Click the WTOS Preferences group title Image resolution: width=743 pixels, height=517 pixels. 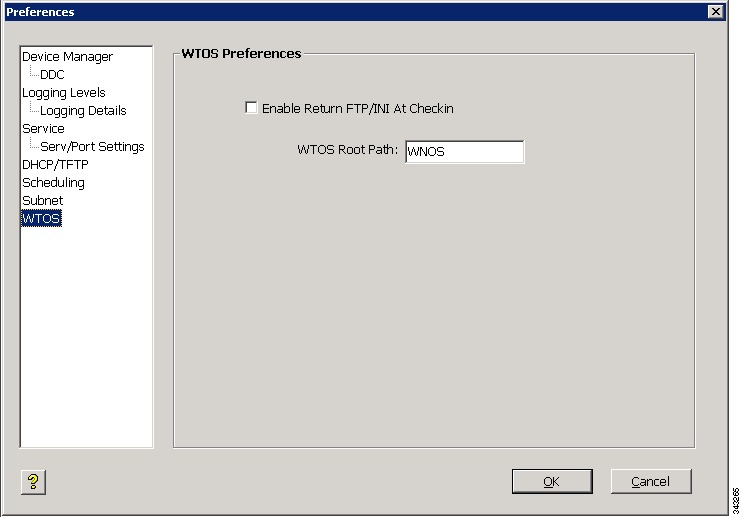pos(241,54)
